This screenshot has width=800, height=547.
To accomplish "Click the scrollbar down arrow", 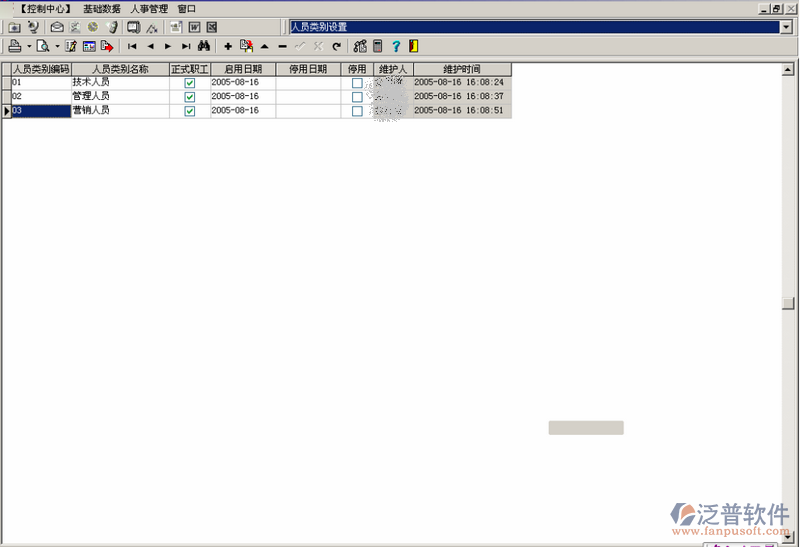I will pyautogui.click(x=788, y=536).
